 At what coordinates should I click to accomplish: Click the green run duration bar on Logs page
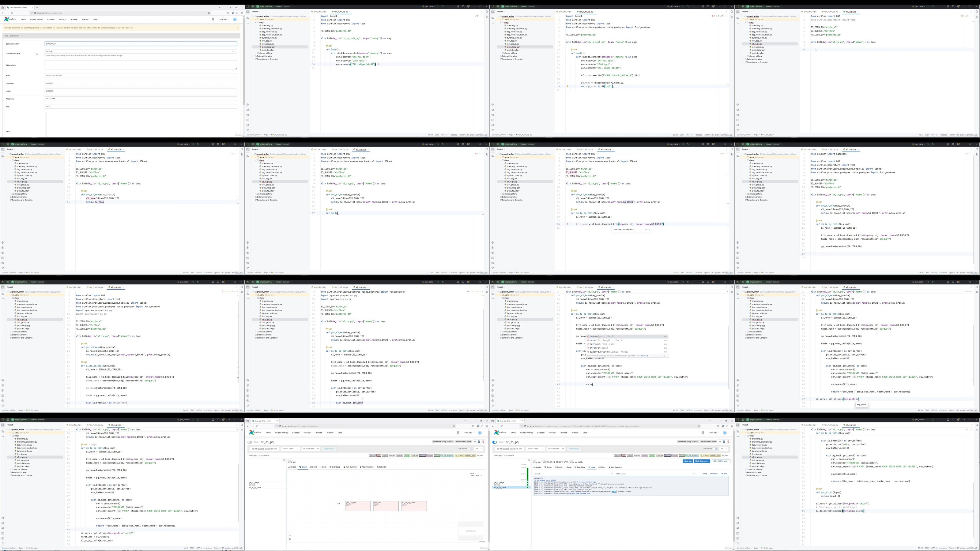coord(528,474)
